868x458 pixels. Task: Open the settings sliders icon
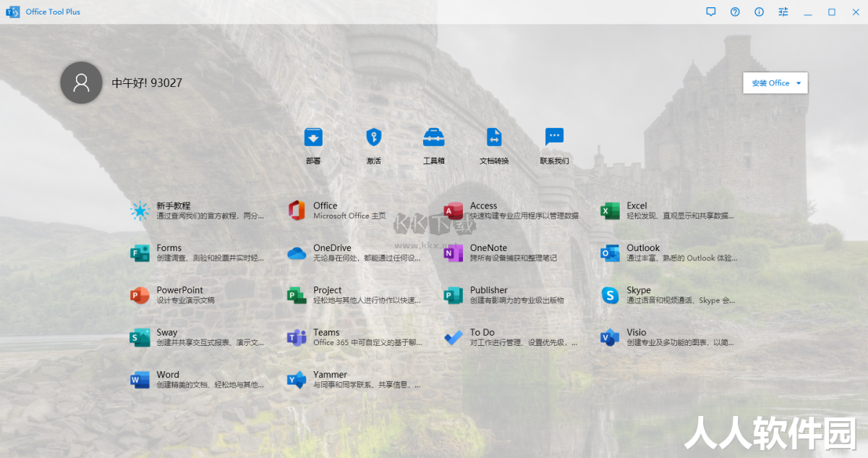pyautogui.click(x=783, y=12)
